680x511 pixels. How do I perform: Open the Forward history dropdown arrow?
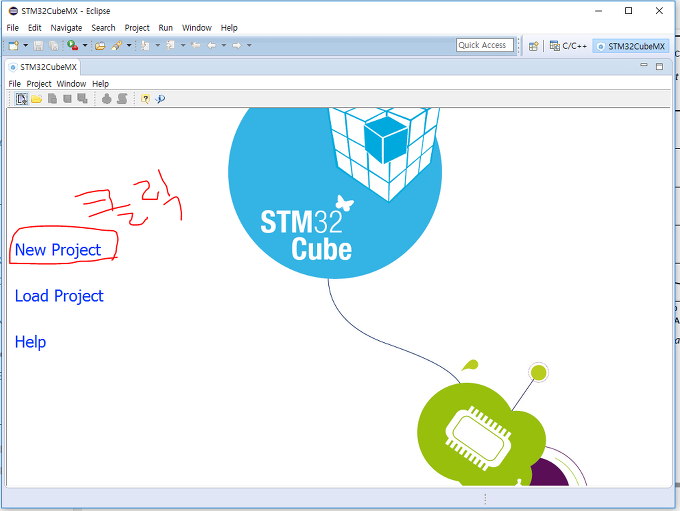tap(249, 45)
